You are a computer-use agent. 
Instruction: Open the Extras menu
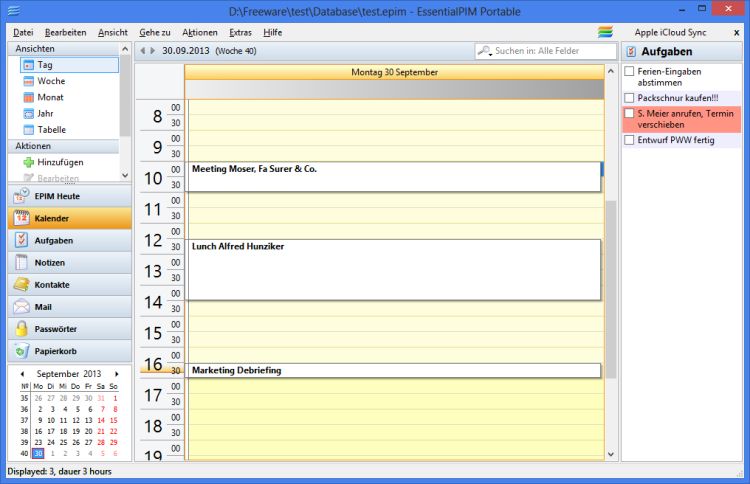[240, 32]
